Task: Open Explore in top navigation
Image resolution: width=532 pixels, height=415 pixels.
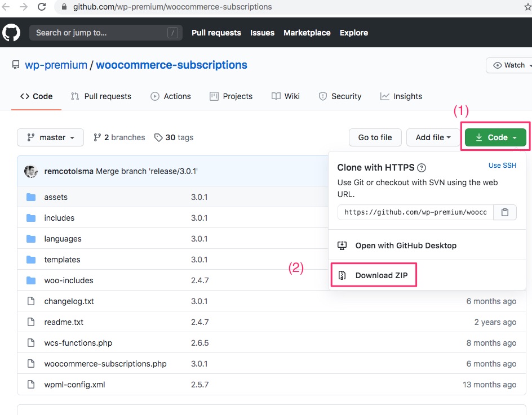Action: (x=354, y=33)
